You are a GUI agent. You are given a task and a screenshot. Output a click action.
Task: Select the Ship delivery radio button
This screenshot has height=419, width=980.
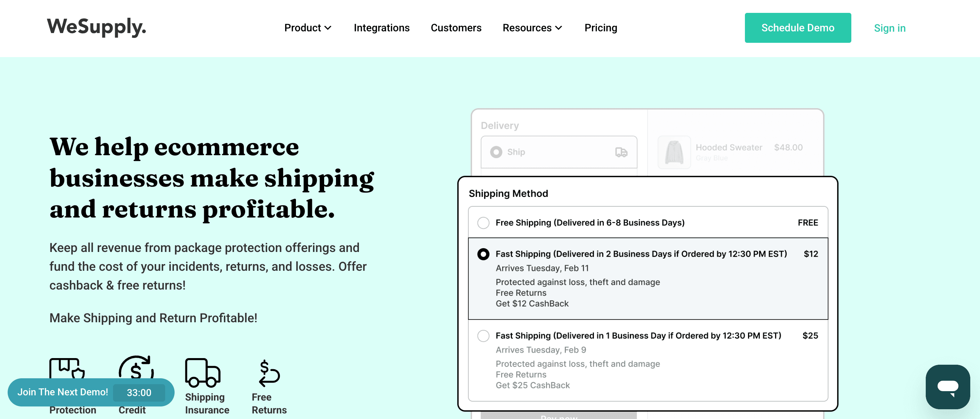496,152
